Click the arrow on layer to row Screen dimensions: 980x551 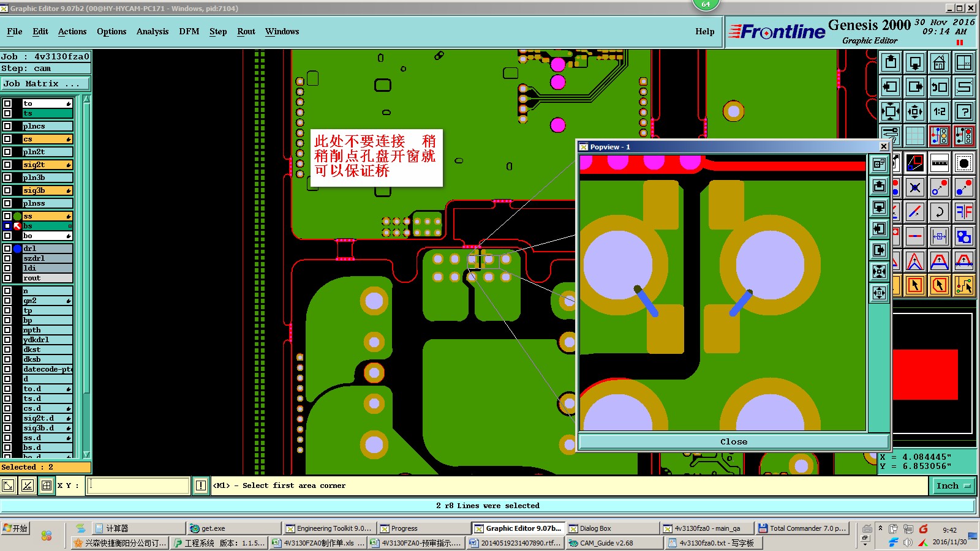tap(69, 104)
